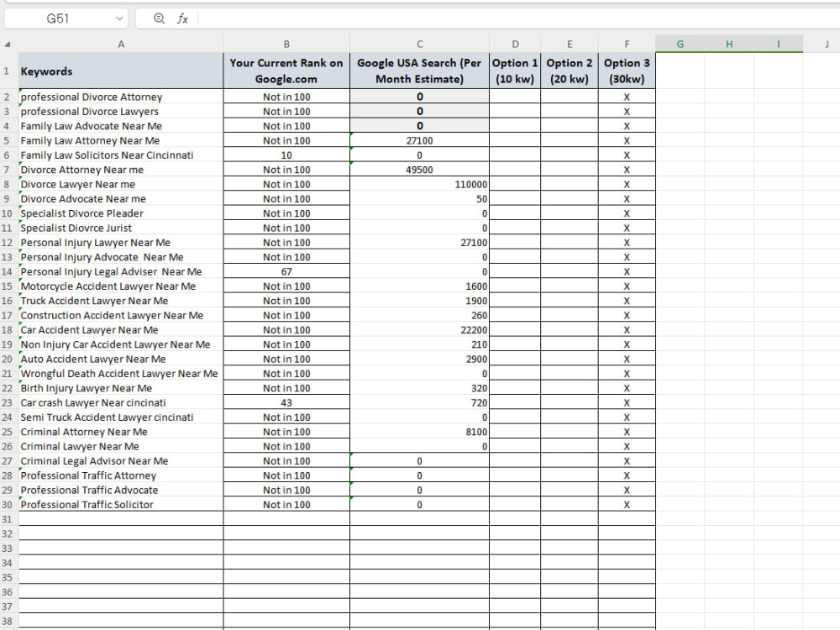Image resolution: width=840 pixels, height=630 pixels.
Task: Select column G header
Action: tap(680, 45)
